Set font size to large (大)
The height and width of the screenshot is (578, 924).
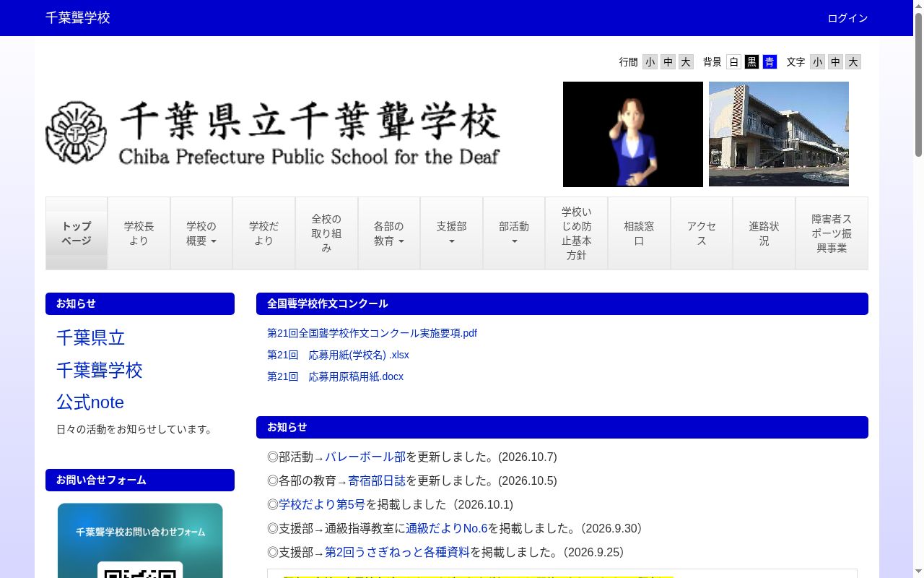pos(853,62)
